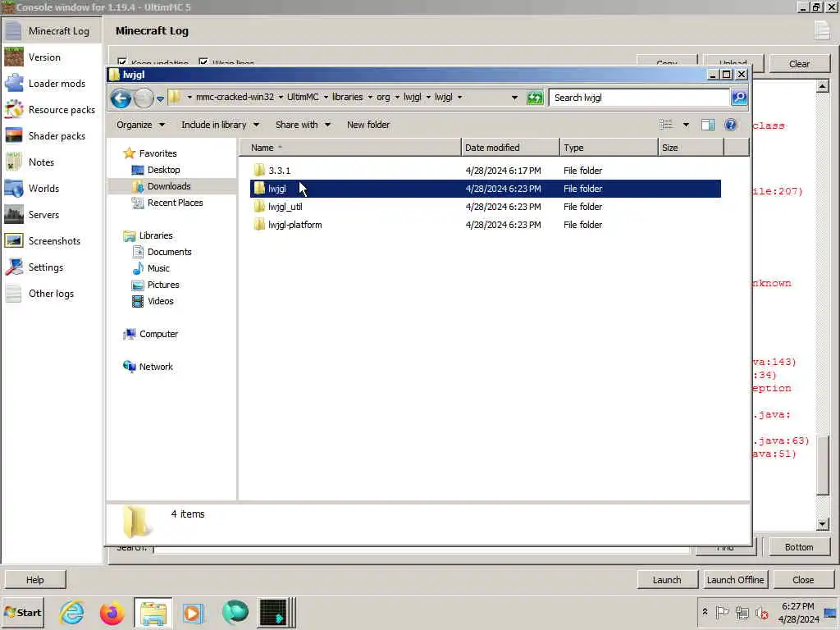Click the Back arrow in Explorer
840x630 pixels.
coord(121,98)
